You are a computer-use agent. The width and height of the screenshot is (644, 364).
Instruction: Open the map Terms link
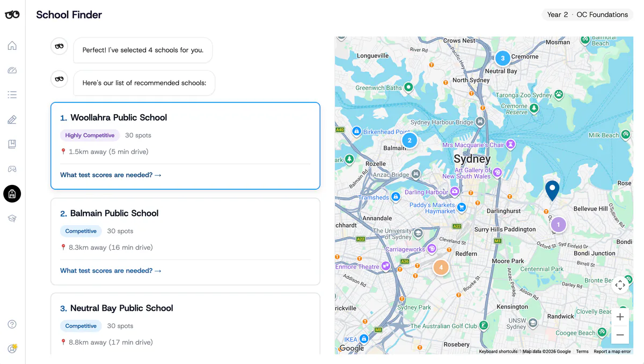tap(582, 352)
